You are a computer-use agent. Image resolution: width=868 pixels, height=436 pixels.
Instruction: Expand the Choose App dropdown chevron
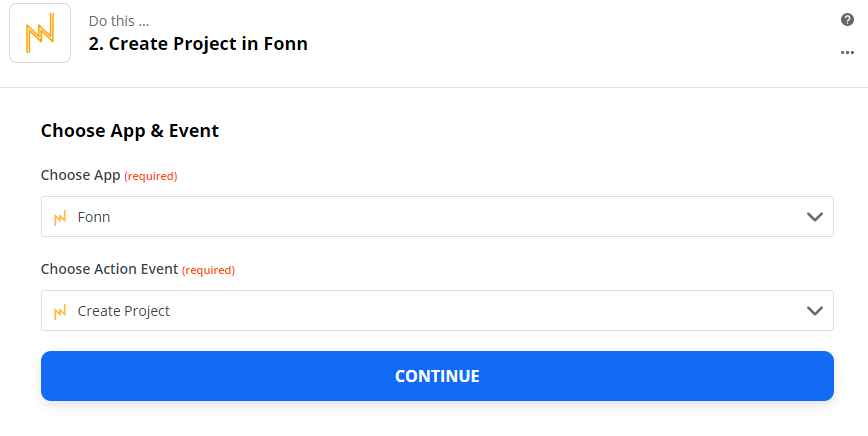click(x=814, y=217)
